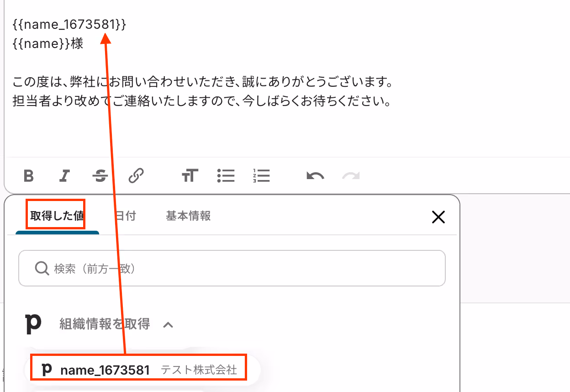Toggle bold formatting in the editor toolbar

coord(29,175)
